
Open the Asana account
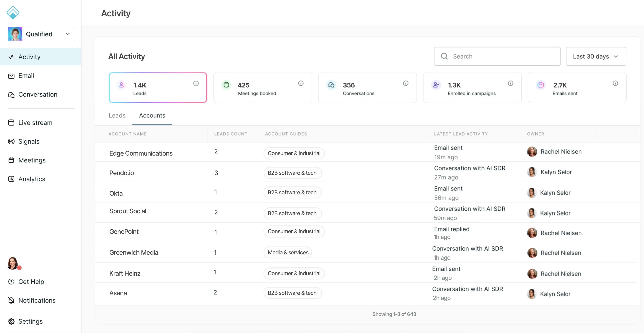118,293
